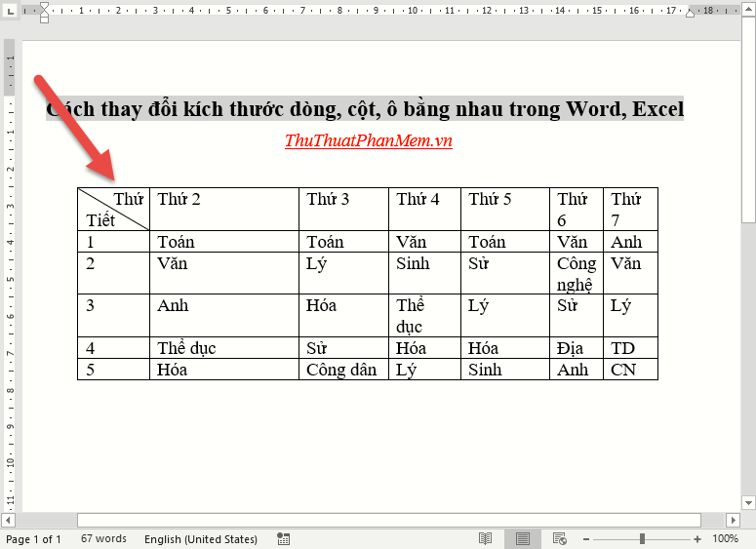
Task: Click Sử in row 4 under Thứ 3
Action: [x=343, y=348]
